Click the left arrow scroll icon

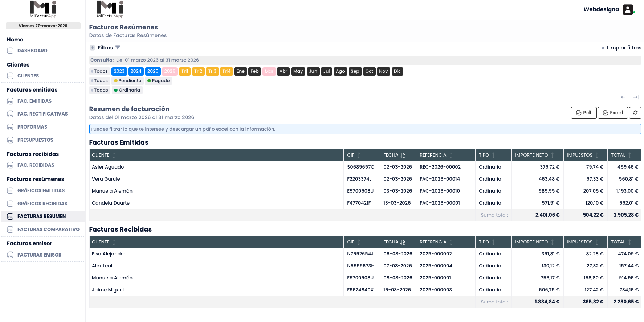coord(623,97)
